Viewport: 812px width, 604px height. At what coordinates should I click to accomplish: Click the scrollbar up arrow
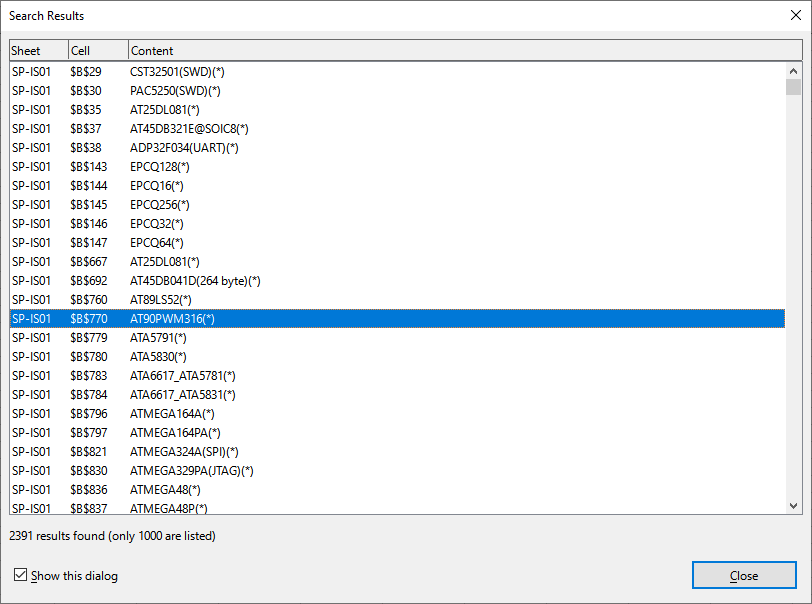tap(793, 70)
